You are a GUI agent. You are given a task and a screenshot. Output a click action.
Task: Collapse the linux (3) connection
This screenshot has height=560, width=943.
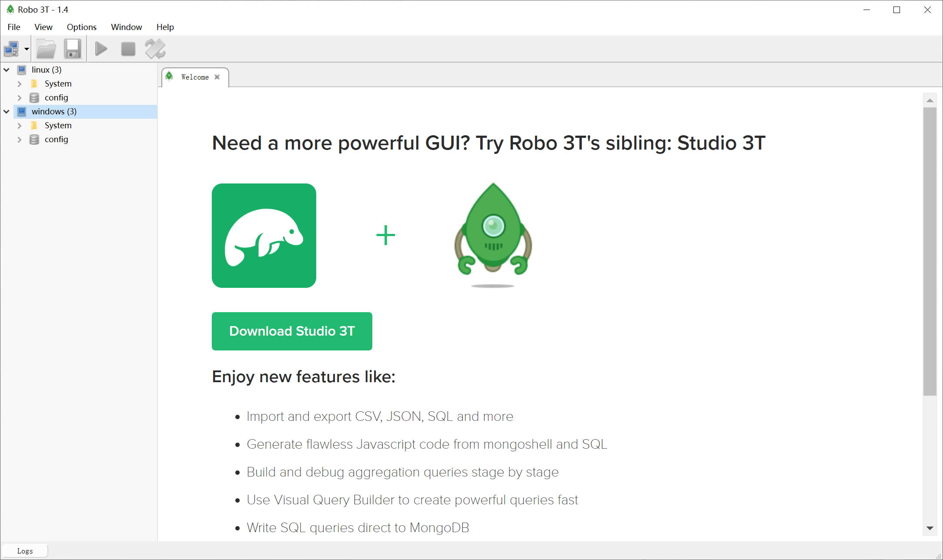point(7,70)
